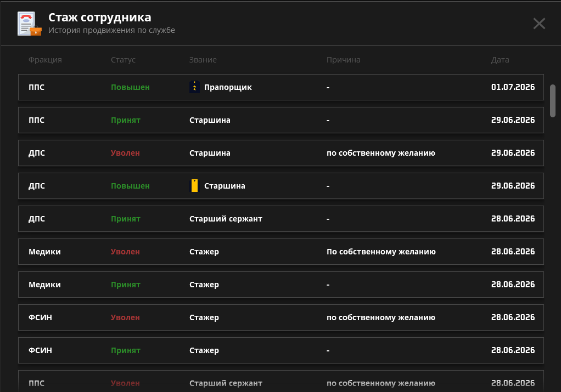Click the date 01.07.2026
Image resolution: width=561 pixels, height=392 pixels.
pyautogui.click(x=513, y=87)
